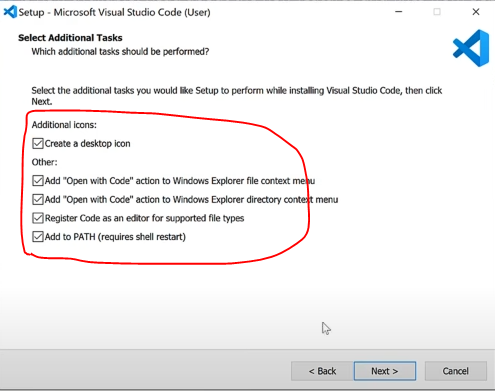
Task: Click 'Register Code as an editor' label text
Action: pos(144,218)
